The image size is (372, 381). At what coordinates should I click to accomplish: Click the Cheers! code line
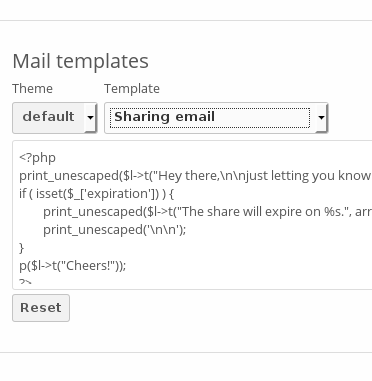pyautogui.click(x=73, y=266)
